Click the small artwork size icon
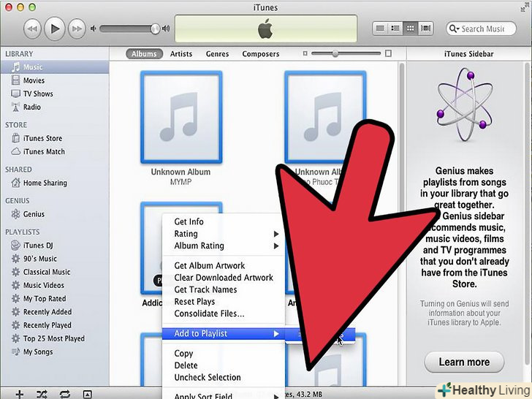The width and height of the screenshot is (532, 399). pyautogui.click(x=305, y=53)
